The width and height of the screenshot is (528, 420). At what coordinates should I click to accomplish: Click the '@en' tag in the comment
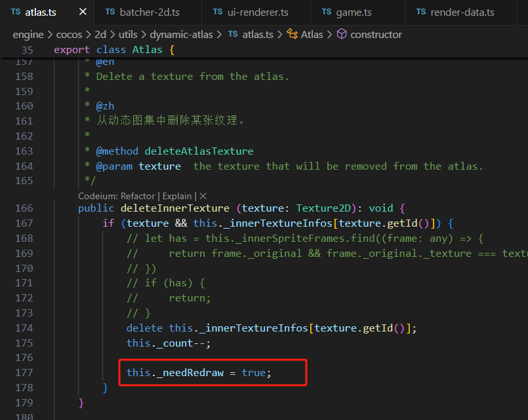(x=105, y=62)
